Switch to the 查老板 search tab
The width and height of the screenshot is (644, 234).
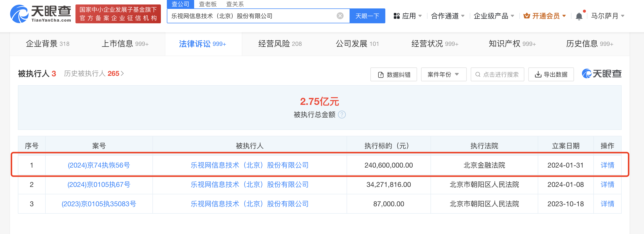tap(208, 4)
